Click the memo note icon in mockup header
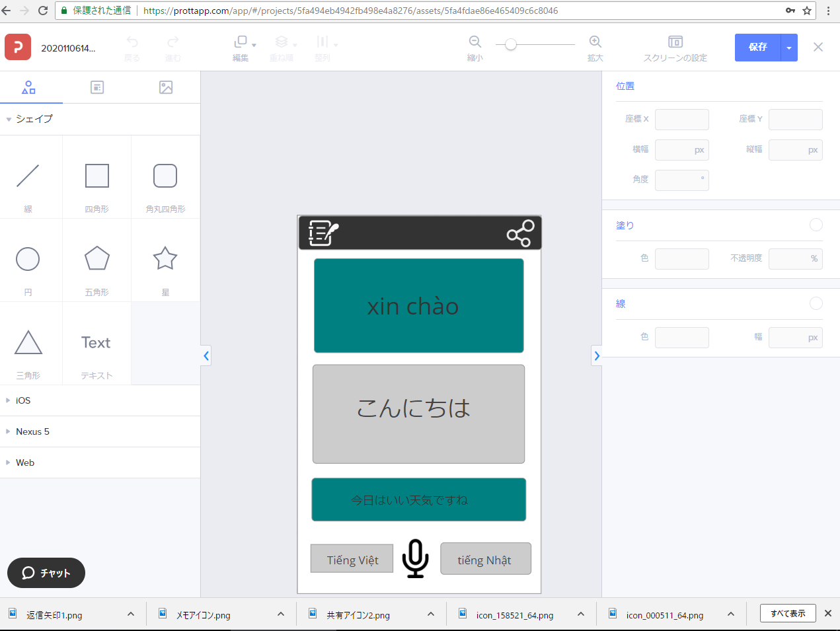This screenshot has height=631, width=840. (x=323, y=233)
